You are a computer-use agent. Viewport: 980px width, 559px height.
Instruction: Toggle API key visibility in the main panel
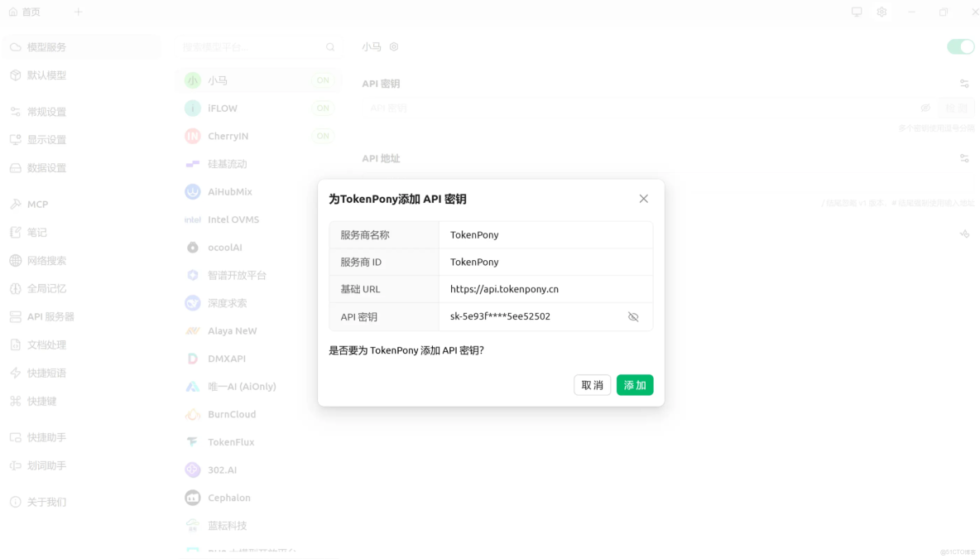(925, 108)
